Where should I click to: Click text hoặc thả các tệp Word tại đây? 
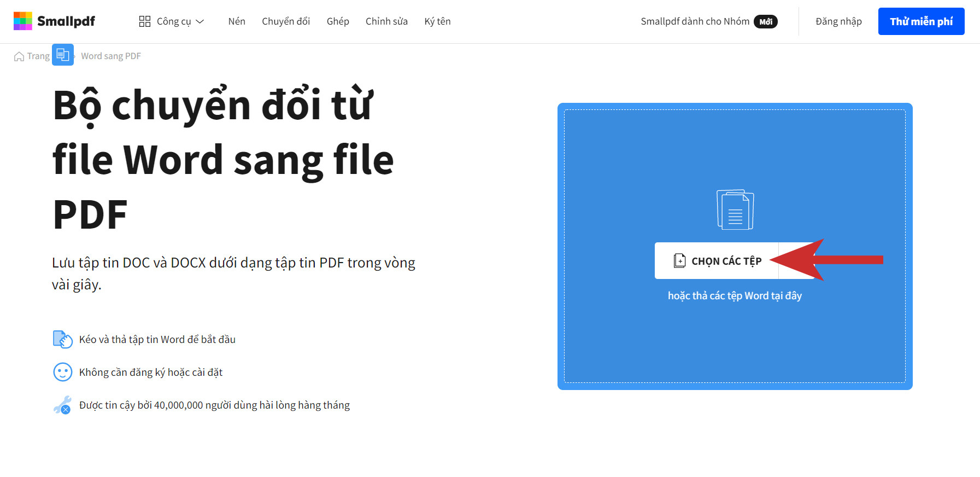(735, 296)
